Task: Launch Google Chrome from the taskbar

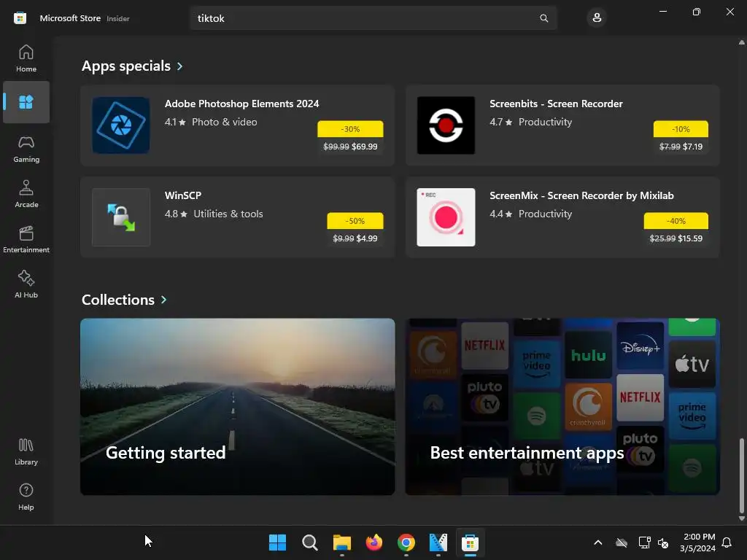Action: point(406,542)
